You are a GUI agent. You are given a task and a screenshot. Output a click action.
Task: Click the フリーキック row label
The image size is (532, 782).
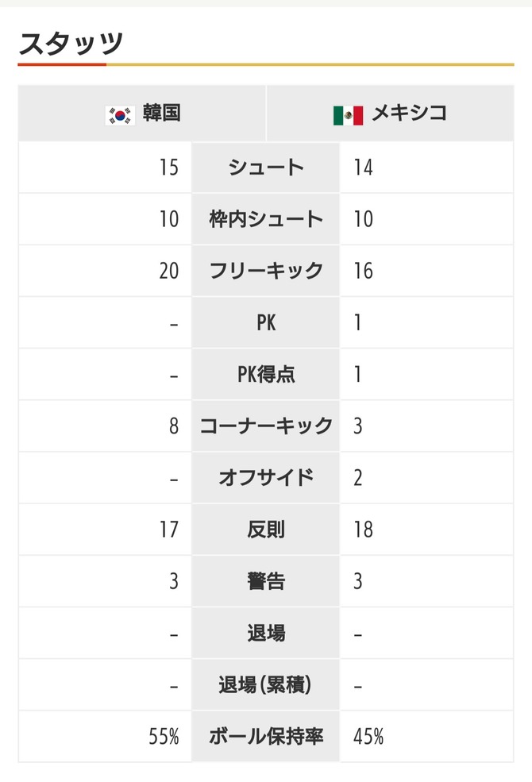(266, 271)
